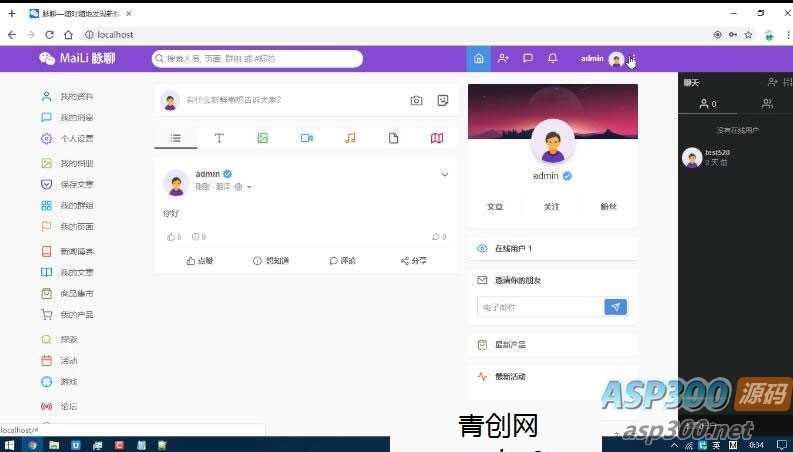793x452 pixels.
Task: Open the admin author name on post
Action: click(x=208, y=174)
